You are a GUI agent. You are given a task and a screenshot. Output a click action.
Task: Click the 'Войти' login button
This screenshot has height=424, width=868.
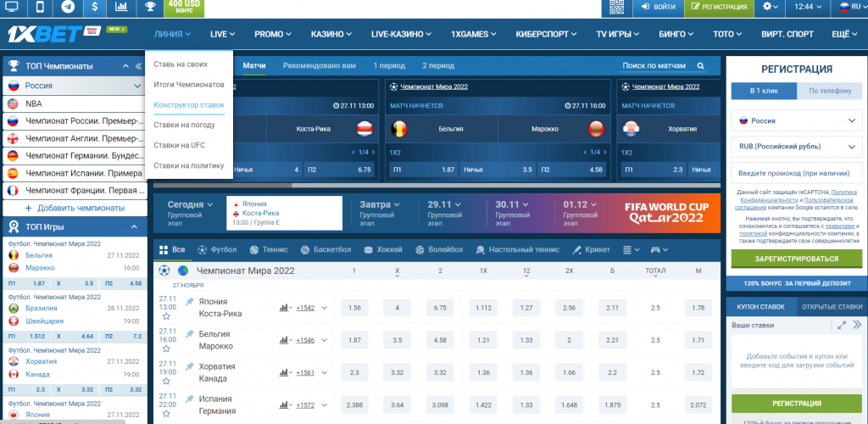pos(659,7)
